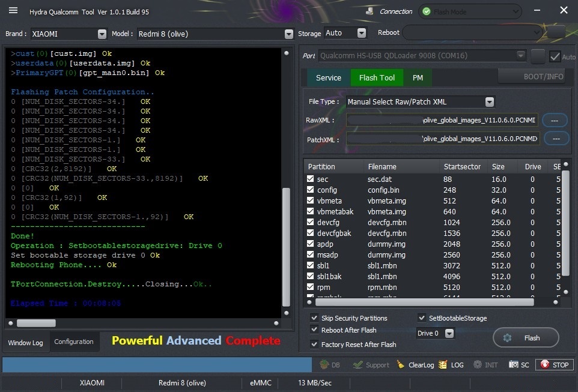Click the devcfgbak partition name
Viewport: 578px width, 392px height.
point(334,233)
